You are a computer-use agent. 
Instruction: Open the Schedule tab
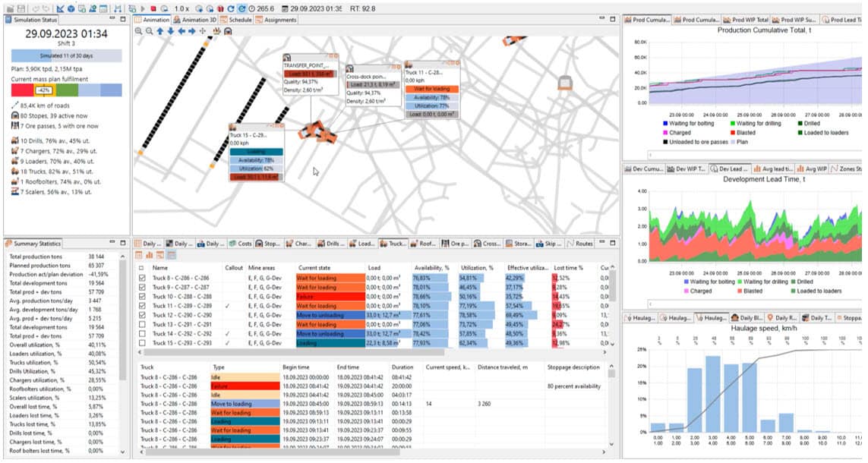tap(236, 20)
